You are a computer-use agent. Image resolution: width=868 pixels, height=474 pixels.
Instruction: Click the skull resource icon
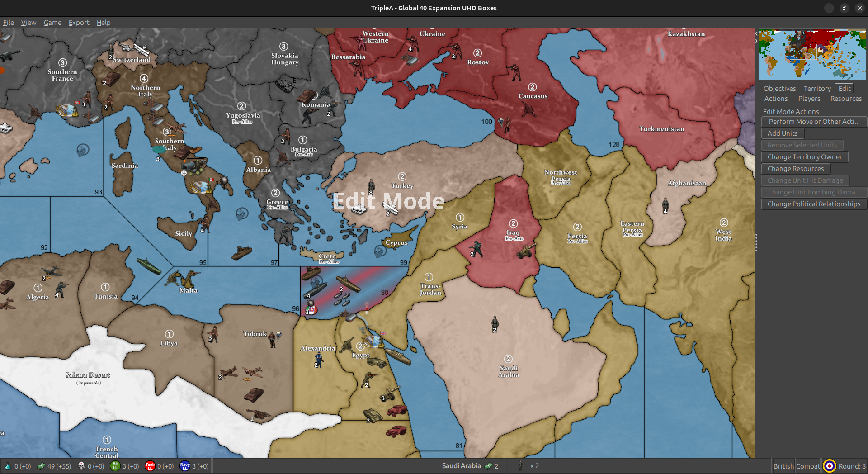pyautogui.click(x=82, y=466)
